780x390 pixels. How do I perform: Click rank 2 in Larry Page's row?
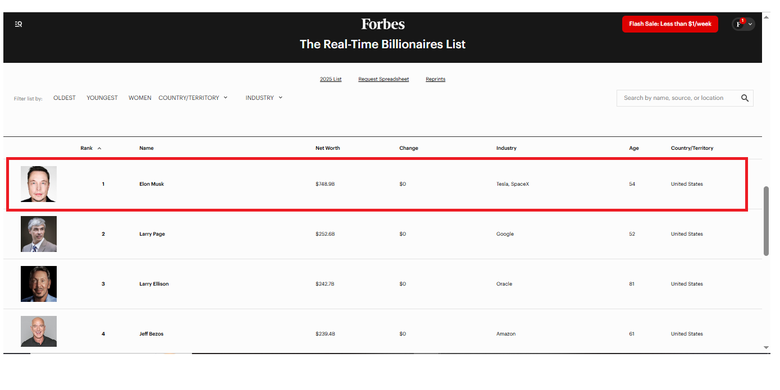[x=103, y=234]
